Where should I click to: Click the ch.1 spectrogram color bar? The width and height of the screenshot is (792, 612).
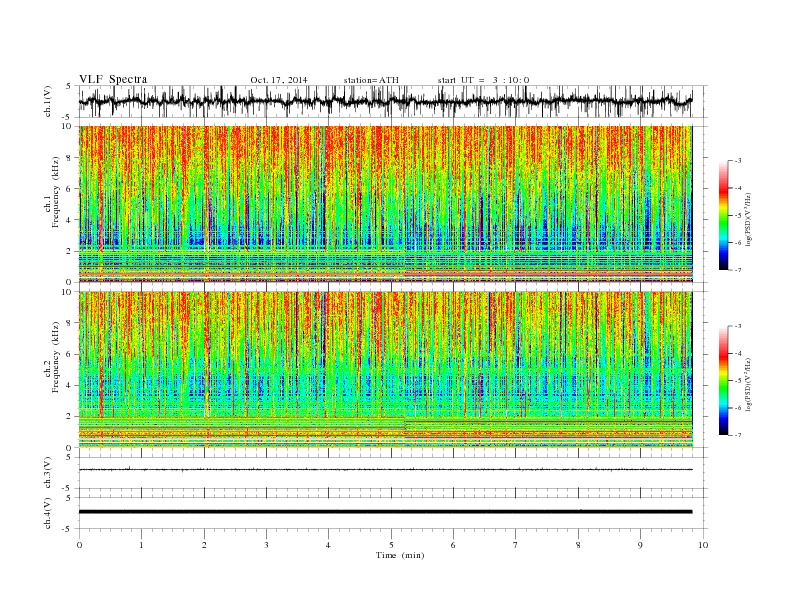coord(723,215)
